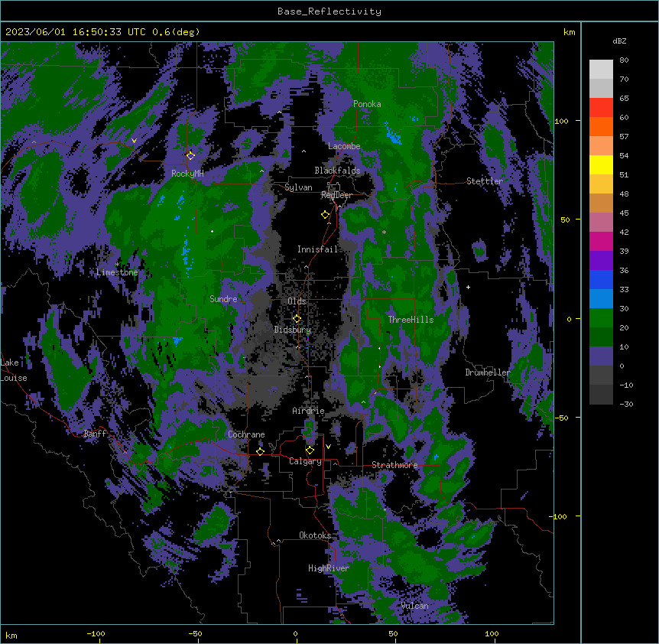Click the 100 tick on the right km axis
The height and width of the screenshot is (644, 659).
coord(561,121)
